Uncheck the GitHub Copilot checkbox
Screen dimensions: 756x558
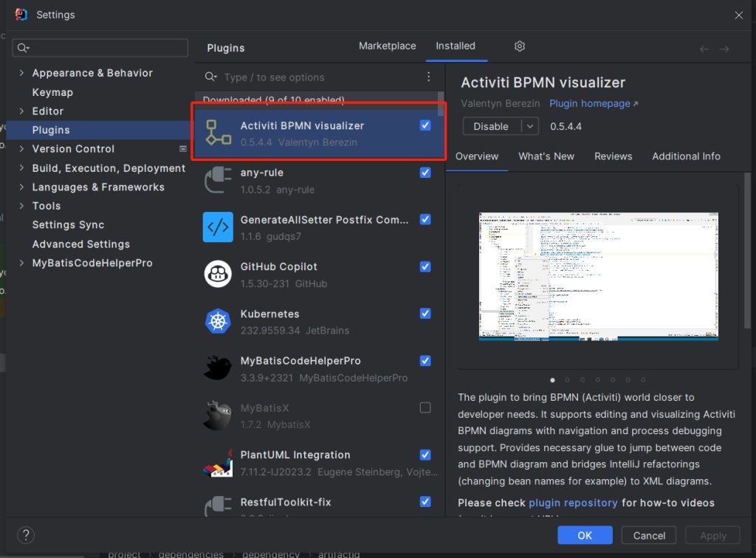coord(425,266)
